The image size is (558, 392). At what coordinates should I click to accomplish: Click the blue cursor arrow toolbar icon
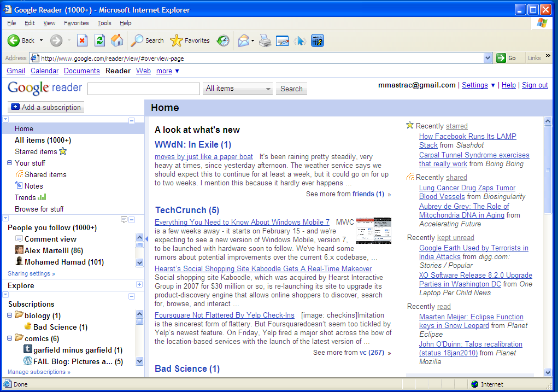pyautogui.click(x=300, y=40)
